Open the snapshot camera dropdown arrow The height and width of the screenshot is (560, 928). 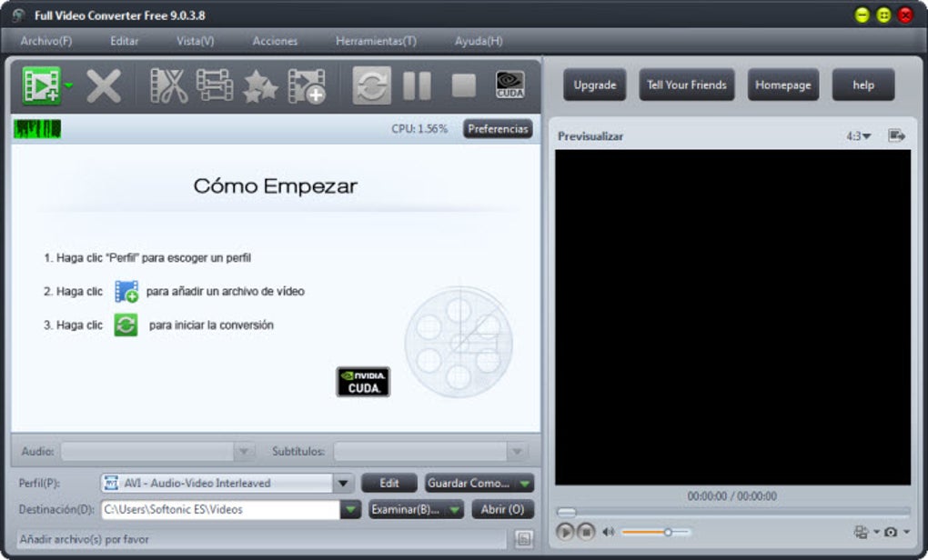pos(906,532)
